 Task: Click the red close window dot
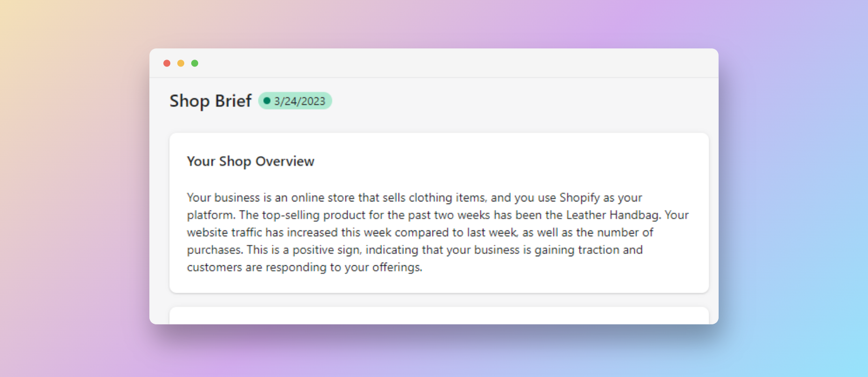pos(167,63)
